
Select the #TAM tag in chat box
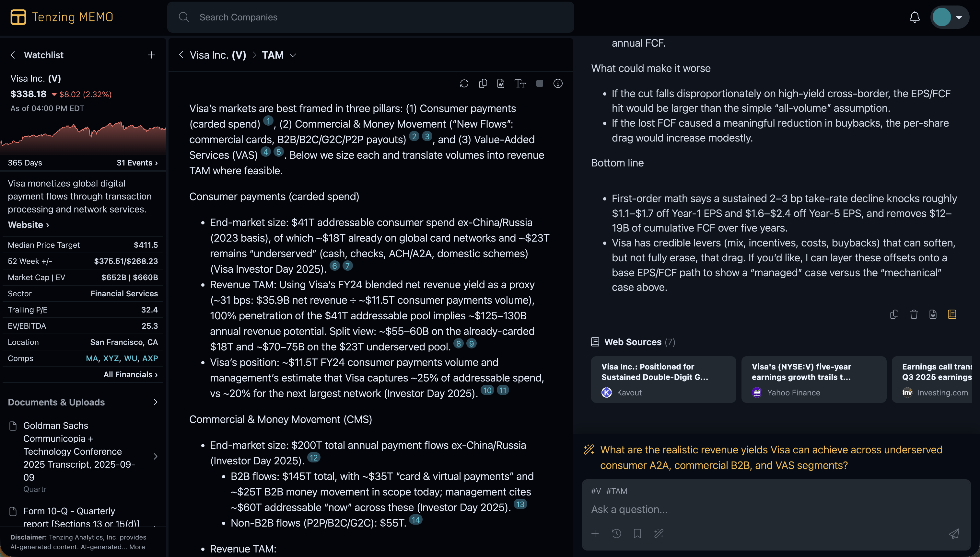(x=616, y=491)
